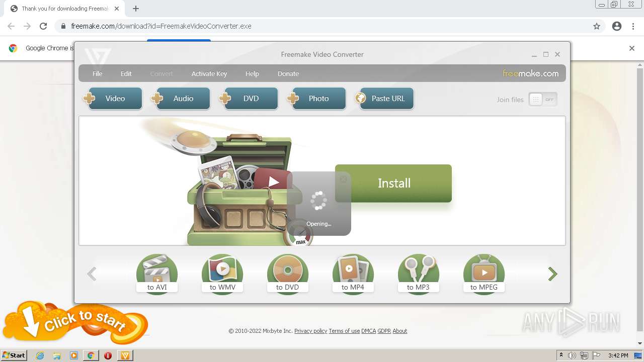Screen dimensions: 644x362
Task: Switch to Freemake in the taskbar
Action: pos(125,355)
